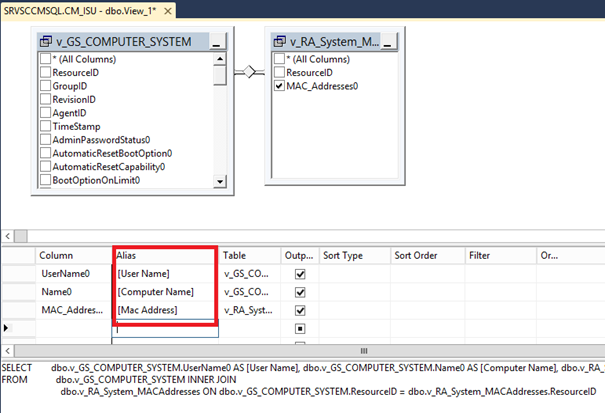
Task: Select the Name0 column cell
Action: click(x=74, y=292)
